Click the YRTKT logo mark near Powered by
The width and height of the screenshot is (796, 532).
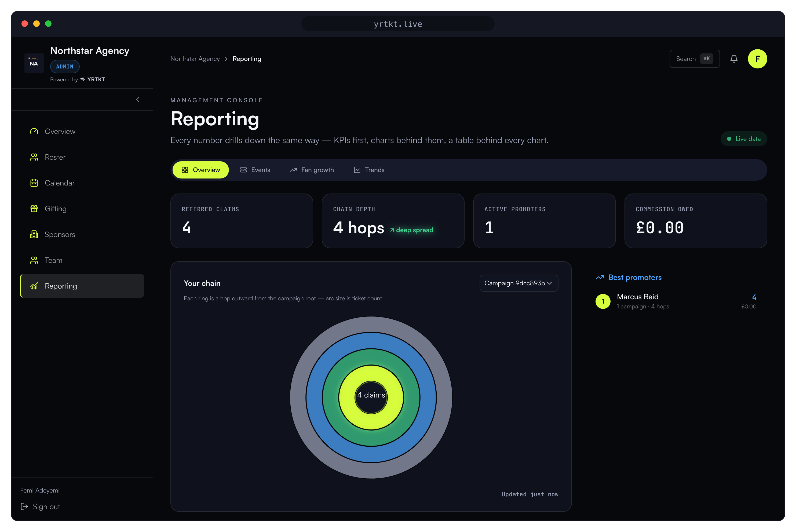[x=82, y=79]
